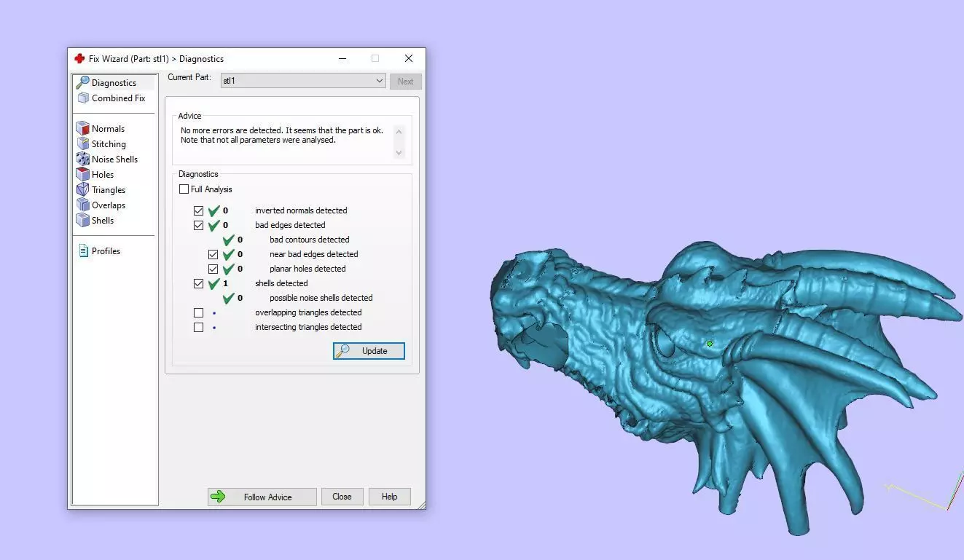Click the "bad contours detected" label
The height and width of the screenshot is (560, 964).
(x=310, y=240)
